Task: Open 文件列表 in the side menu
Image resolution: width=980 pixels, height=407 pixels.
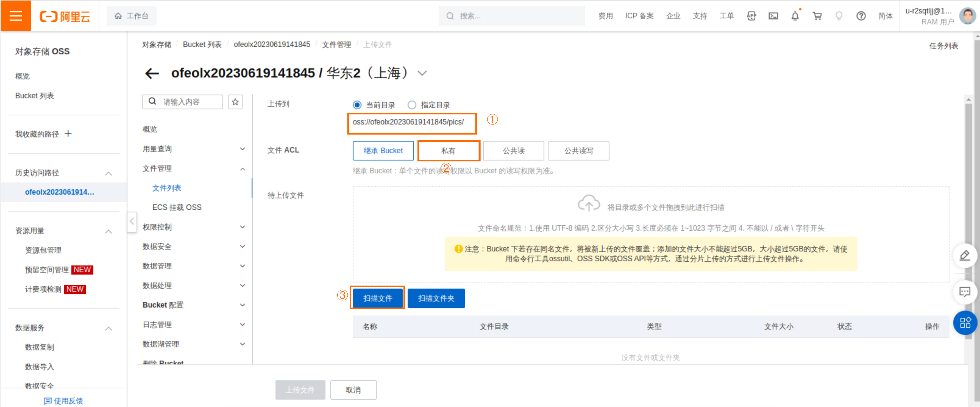Action: click(x=167, y=188)
